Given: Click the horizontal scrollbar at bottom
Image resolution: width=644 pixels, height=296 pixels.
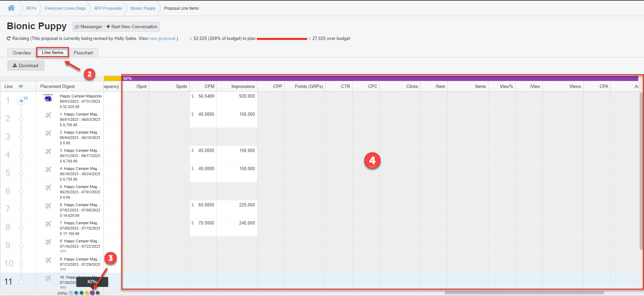Looking at the screenshot, I should tap(524, 293).
